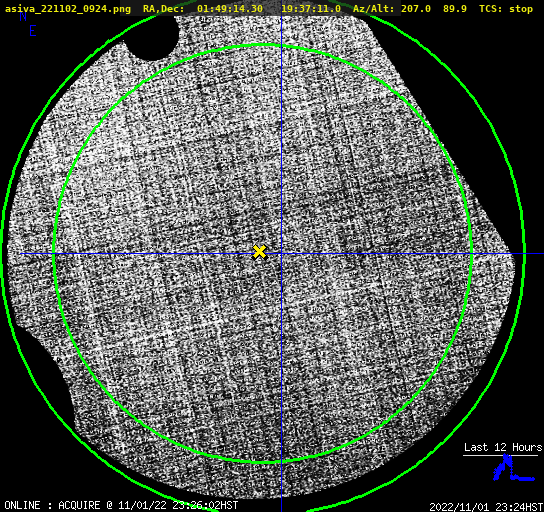544x512 pixels.
Task: Click the RA value 01:49:14.30
Action: point(230,9)
